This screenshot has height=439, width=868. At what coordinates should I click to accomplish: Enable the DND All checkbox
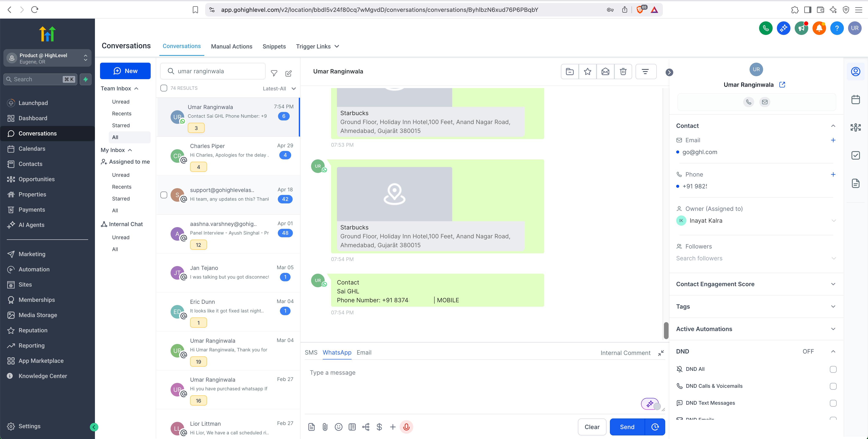point(833,369)
